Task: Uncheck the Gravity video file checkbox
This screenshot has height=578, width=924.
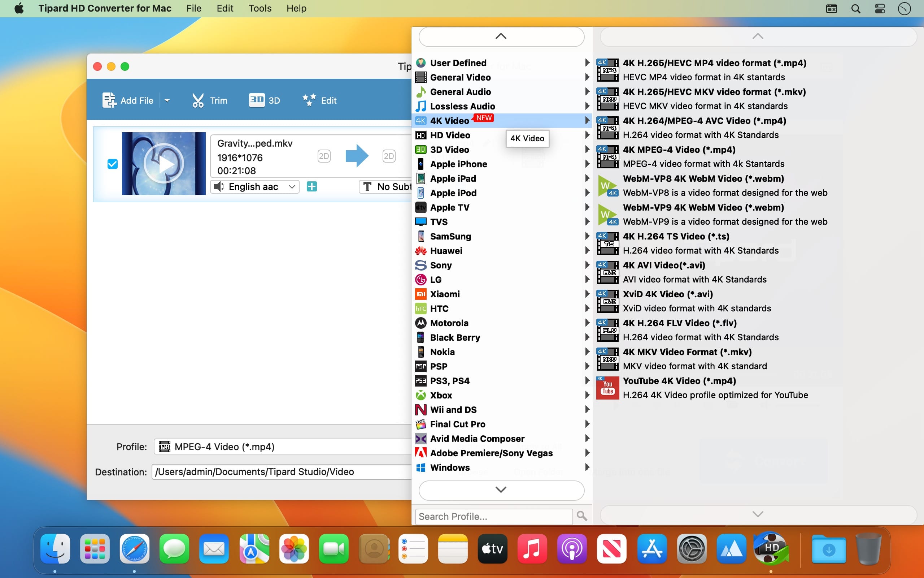Action: click(x=112, y=164)
